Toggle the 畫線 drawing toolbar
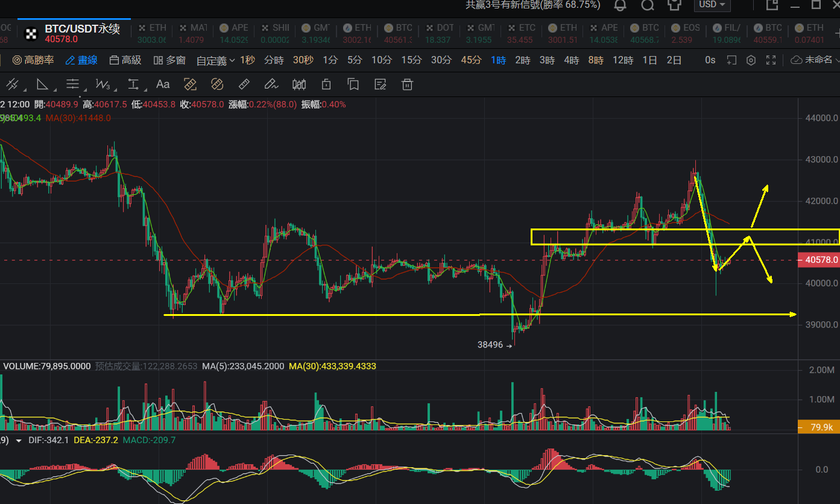 pyautogui.click(x=81, y=60)
